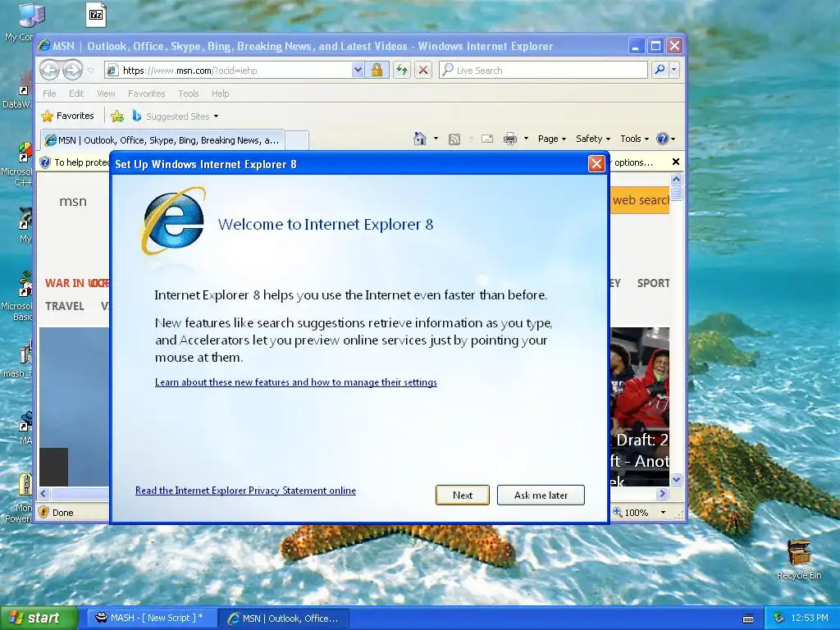Click the horizontal scrollbar right arrow
Viewport: 840px width, 630px height.
point(663,493)
